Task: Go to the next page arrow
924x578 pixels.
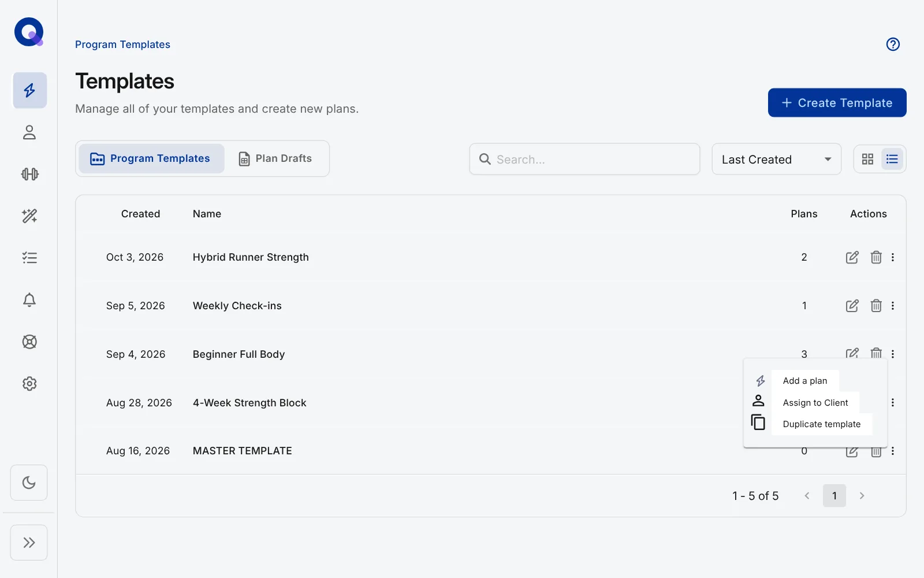Action: (x=862, y=496)
